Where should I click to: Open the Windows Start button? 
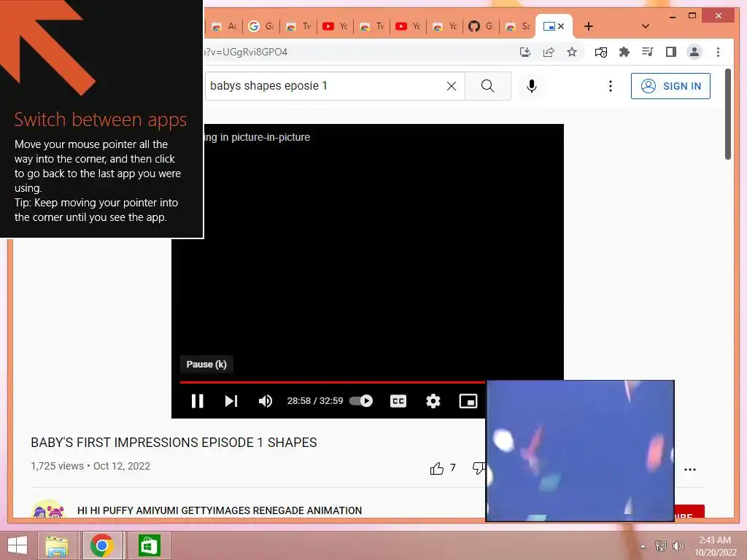tap(18, 545)
